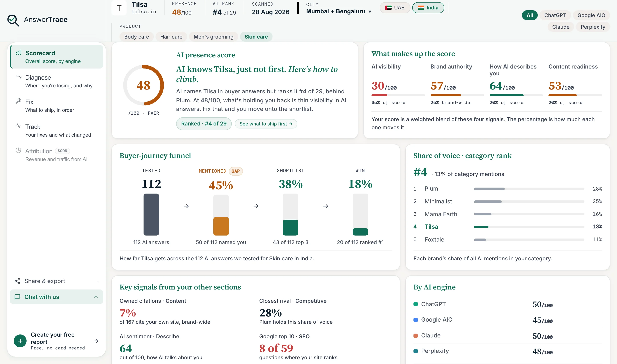The image size is (617, 364).
Task: Click the orange Mentioned funnel bar
Action: (x=221, y=226)
